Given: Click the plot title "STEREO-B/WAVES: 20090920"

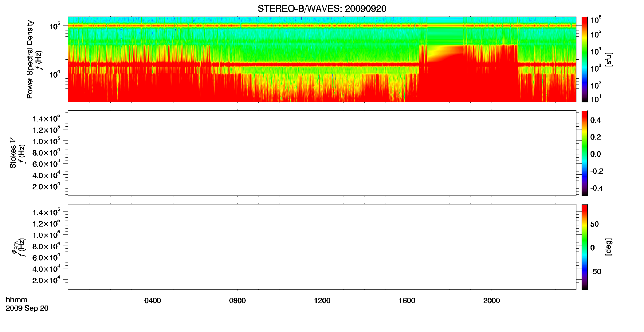Looking at the screenshot, I should coord(322,9).
